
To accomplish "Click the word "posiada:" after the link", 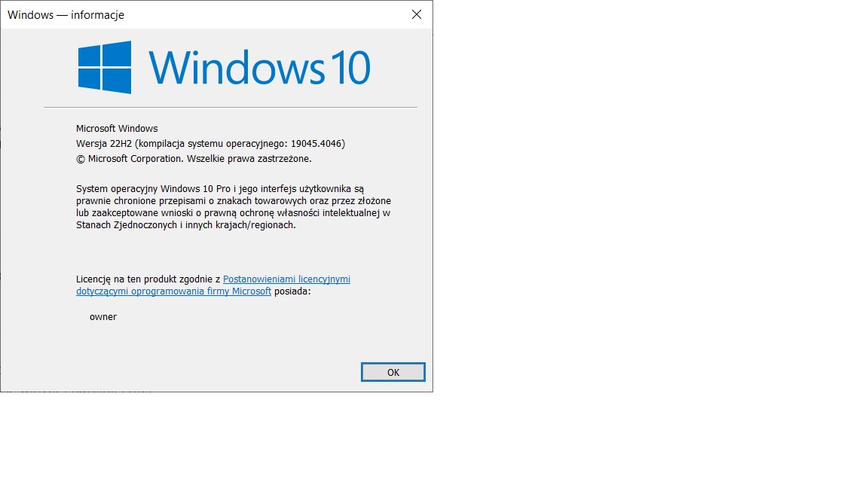I will [292, 291].
